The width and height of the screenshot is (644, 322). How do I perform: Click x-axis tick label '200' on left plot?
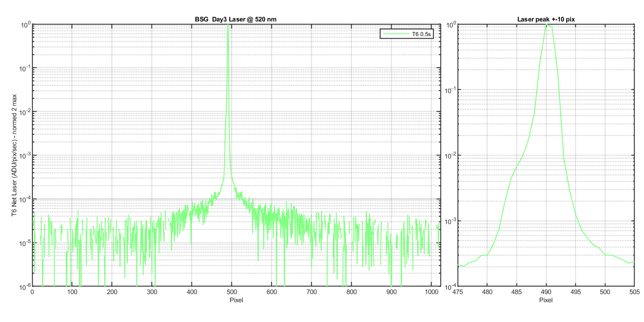tap(112, 292)
